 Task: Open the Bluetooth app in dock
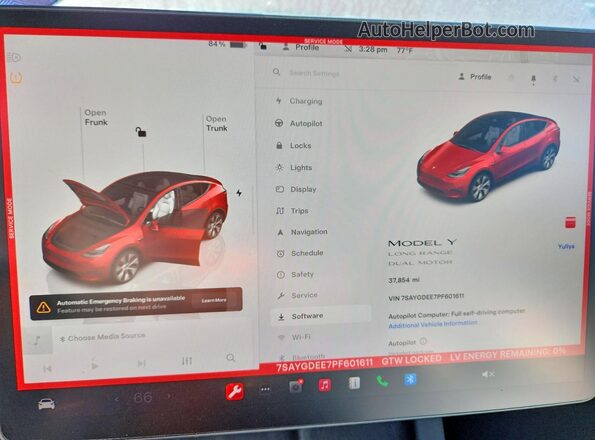410,379
